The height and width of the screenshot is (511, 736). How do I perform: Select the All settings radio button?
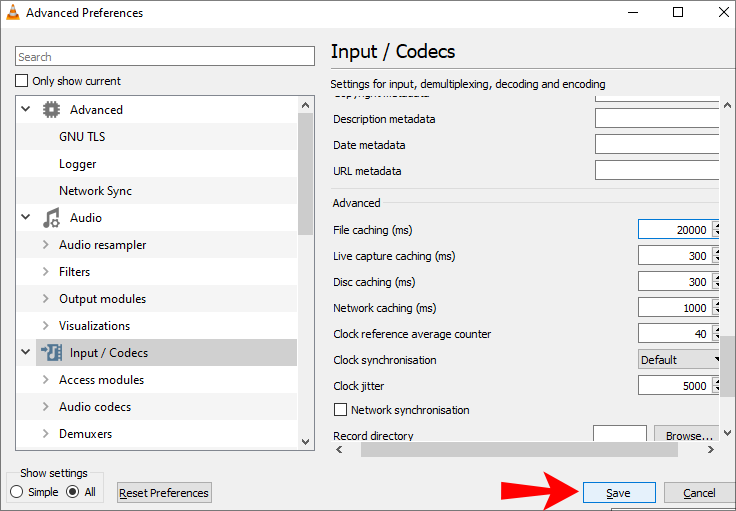pyautogui.click(x=73, y=492)
